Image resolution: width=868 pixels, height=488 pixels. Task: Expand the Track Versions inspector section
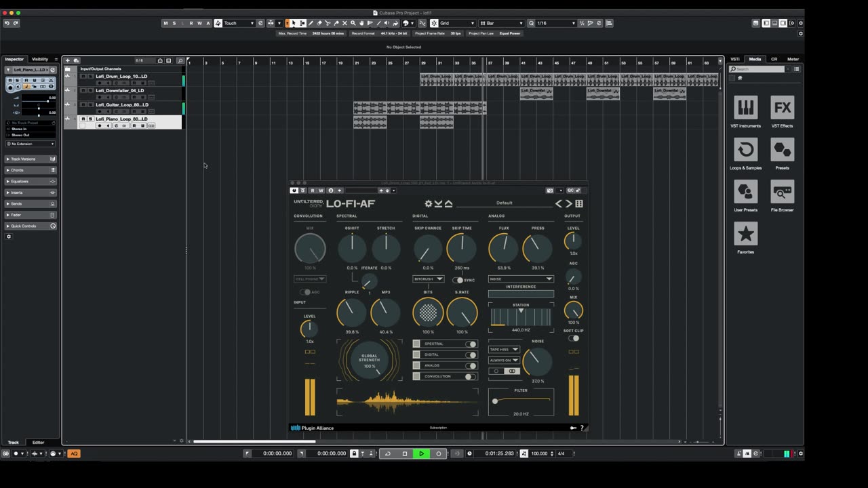pyautogui.click(x=31, y=159)
